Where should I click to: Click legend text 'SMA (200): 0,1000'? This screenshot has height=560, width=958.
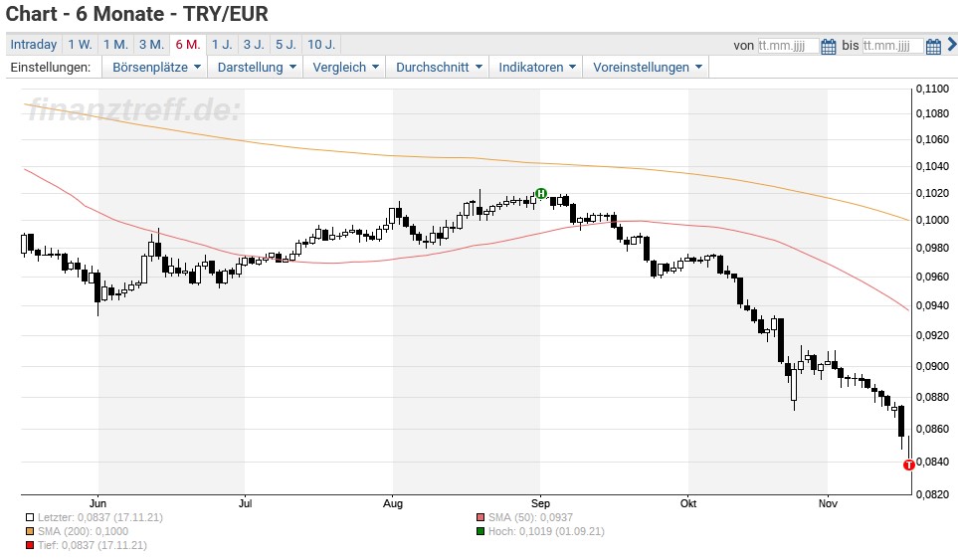84,532
